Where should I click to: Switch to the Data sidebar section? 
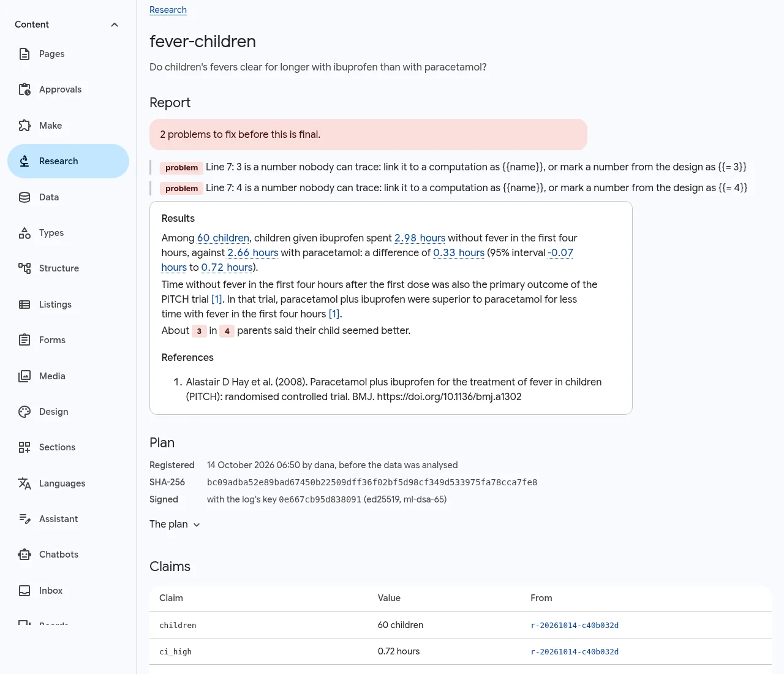click(x=68, y=197)
